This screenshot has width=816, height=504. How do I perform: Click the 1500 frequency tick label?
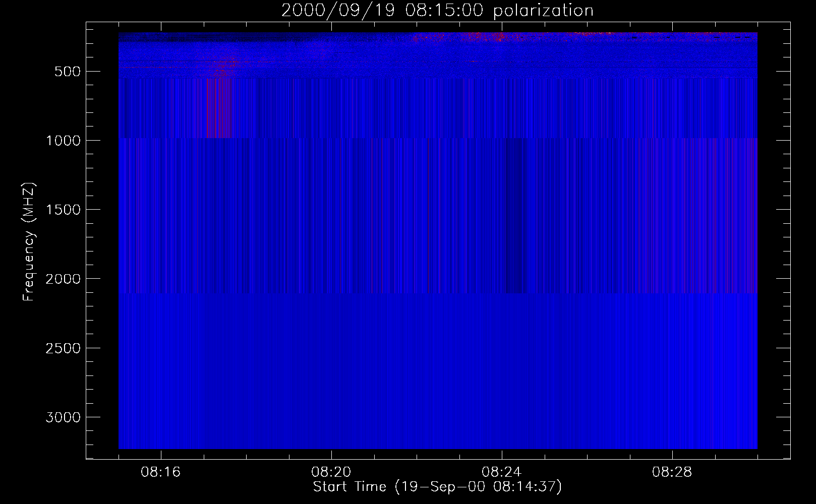[63, 210]
